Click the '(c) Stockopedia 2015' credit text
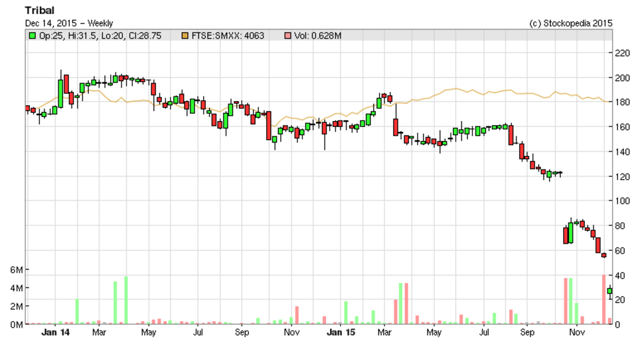 pos(571,23)
